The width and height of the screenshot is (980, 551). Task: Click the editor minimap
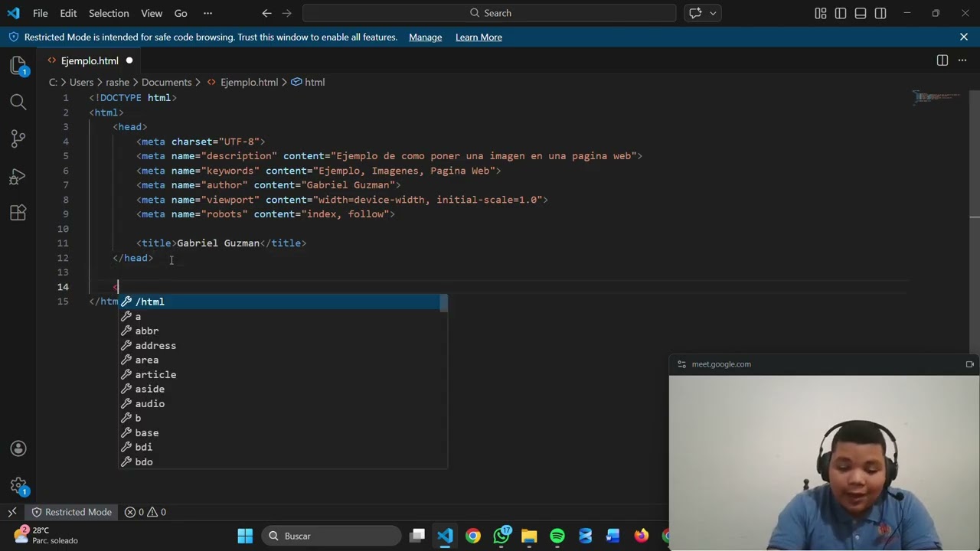click(x=937, y=96)
